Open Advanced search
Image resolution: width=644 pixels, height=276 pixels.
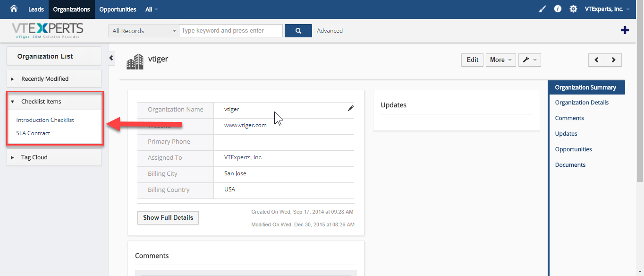pyautogui.click(x=330, y=31)
